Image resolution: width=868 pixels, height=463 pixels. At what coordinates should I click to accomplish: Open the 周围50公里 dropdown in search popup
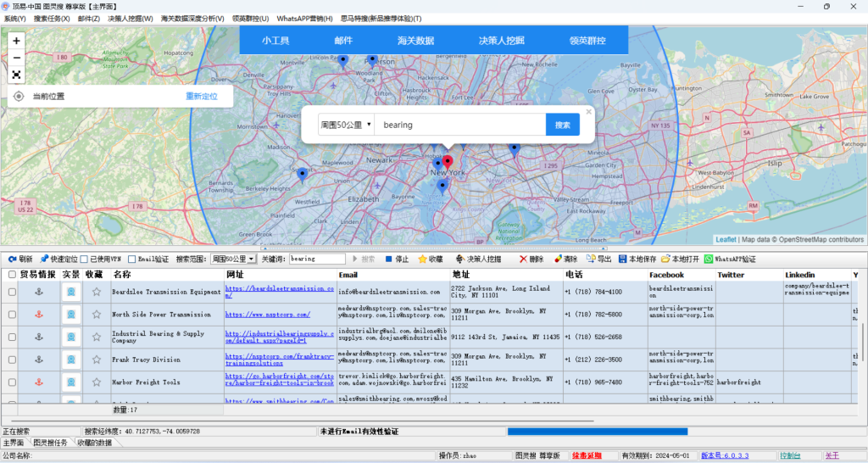point(346,125)
